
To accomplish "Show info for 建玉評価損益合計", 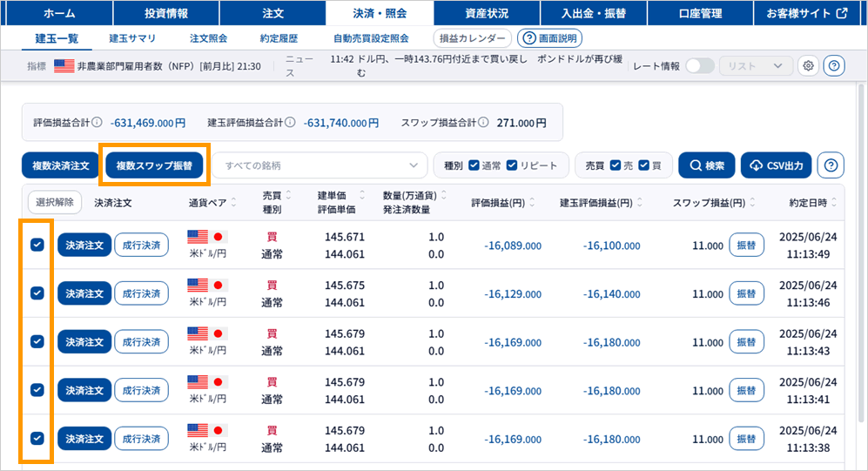I will tap(290, 122).
